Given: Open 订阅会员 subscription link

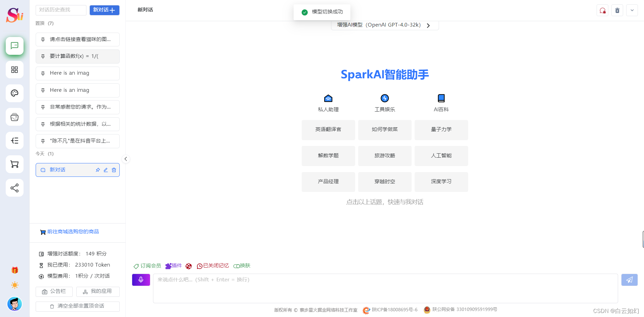Looking at the screenshot, I should pos(147,266).
